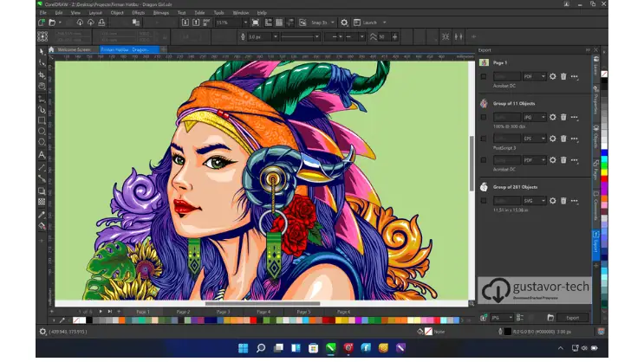
Task: Click the Export arrow icon in toolbar
Action: click(196, 23)
